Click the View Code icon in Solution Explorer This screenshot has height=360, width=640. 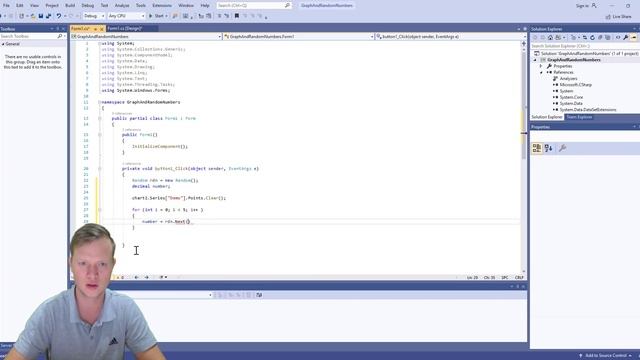pos(618,38)
